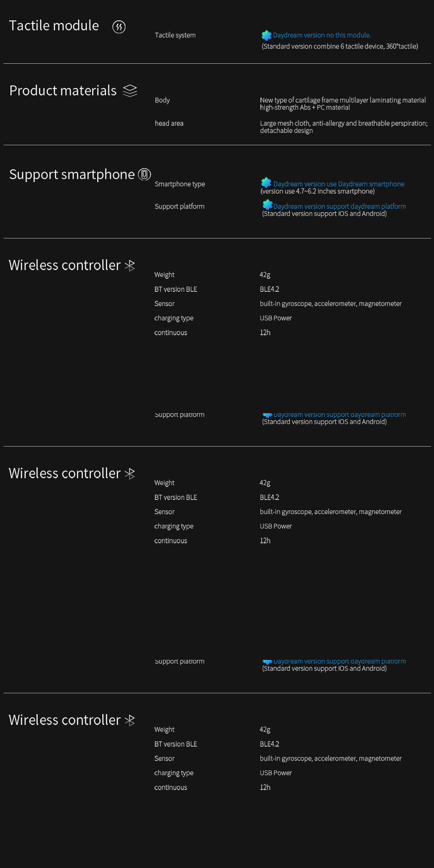Click flower icon in the Support smartphone 'Support platform' row

point(267,205)
